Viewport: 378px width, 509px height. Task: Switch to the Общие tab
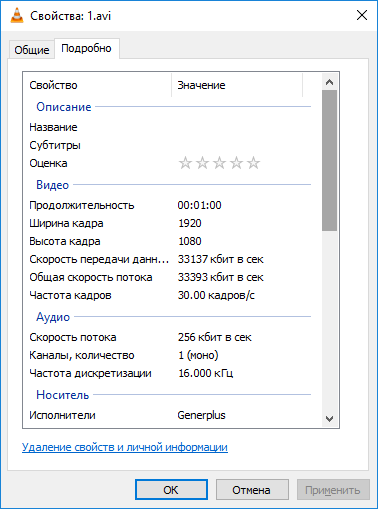pos(32,50)
